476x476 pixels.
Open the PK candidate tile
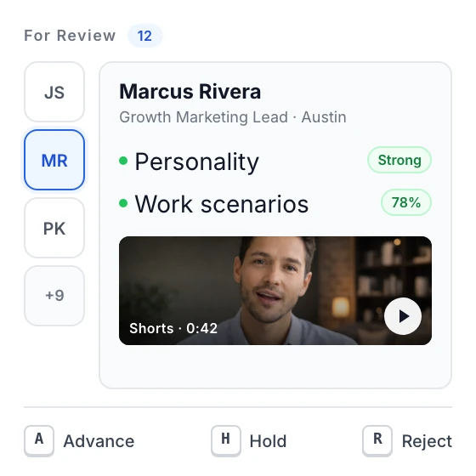[x=54, y=228]
